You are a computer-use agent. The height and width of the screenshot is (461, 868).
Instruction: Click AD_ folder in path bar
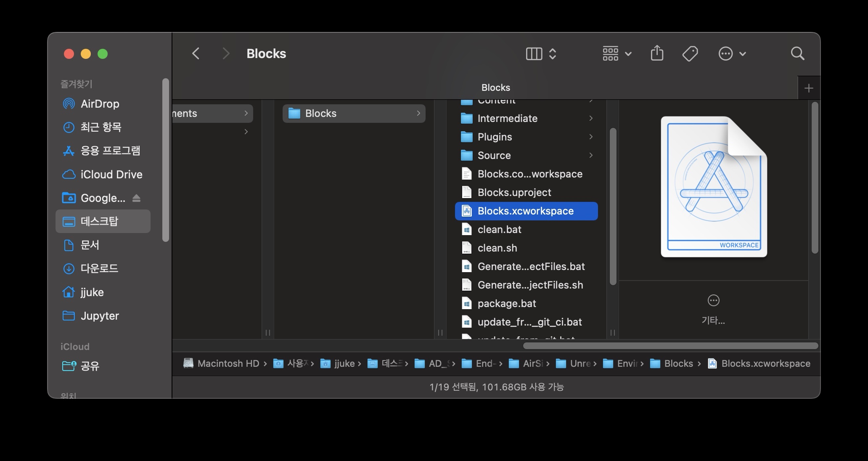tap(432, 363)
